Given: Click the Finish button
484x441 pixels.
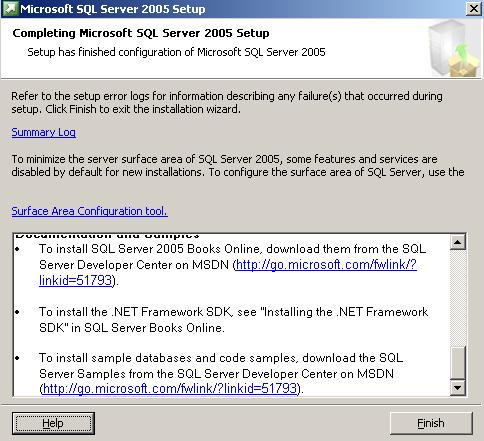Looking at the screenshot, I should click(431, 423).
